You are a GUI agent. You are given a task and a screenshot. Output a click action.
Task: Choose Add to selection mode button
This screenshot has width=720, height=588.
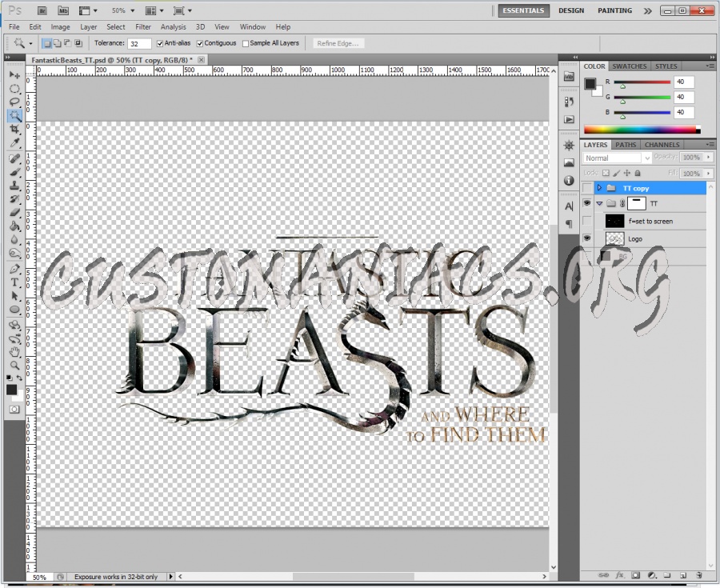[57, 44]
